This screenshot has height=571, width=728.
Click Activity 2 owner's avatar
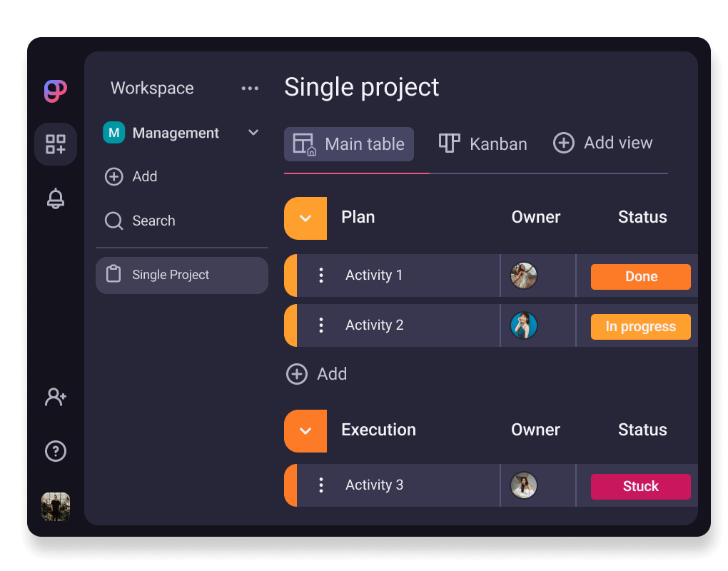pos(525,325)
